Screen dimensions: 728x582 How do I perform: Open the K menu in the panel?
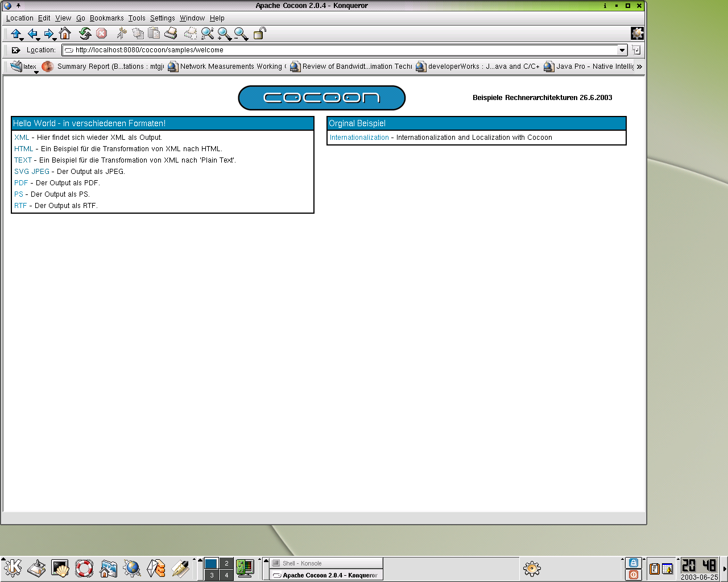[13, 568]
